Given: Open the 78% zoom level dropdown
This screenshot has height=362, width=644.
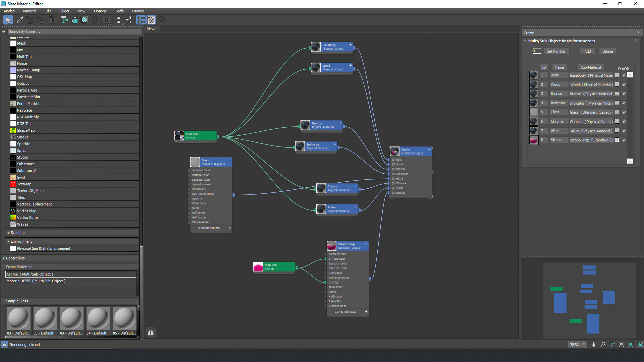Looking at the screenshot, I should [584, 344].
